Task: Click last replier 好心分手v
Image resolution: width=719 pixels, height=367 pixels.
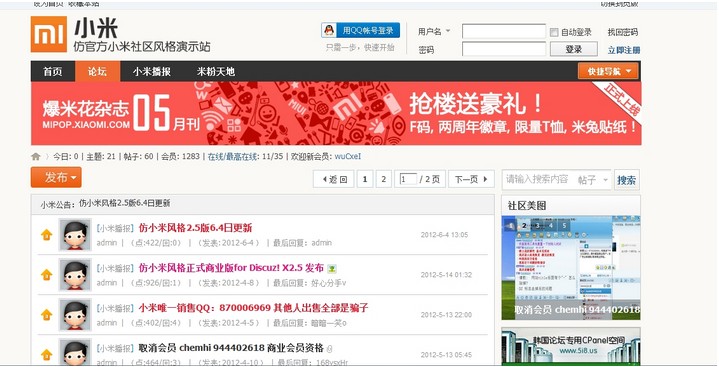Action: (x=328, y=283)
